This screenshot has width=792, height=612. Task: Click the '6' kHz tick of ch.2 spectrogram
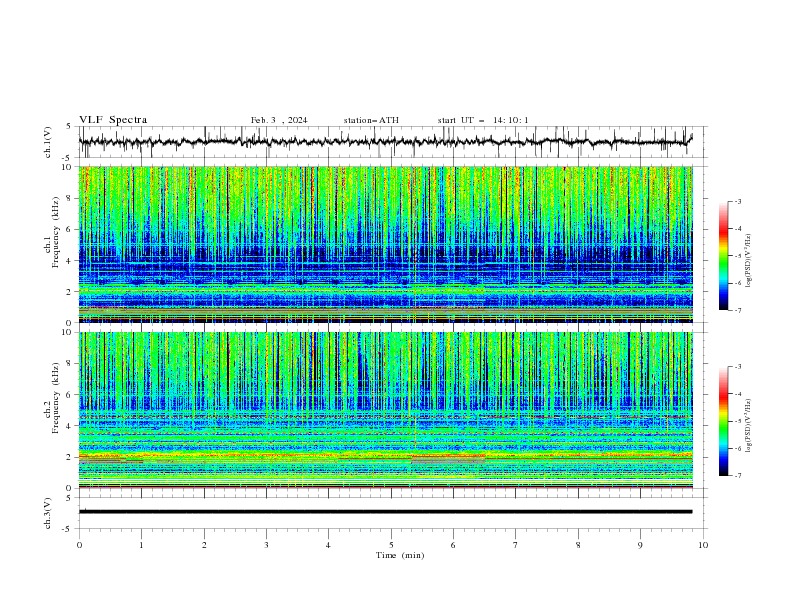[x=71, y=395]
